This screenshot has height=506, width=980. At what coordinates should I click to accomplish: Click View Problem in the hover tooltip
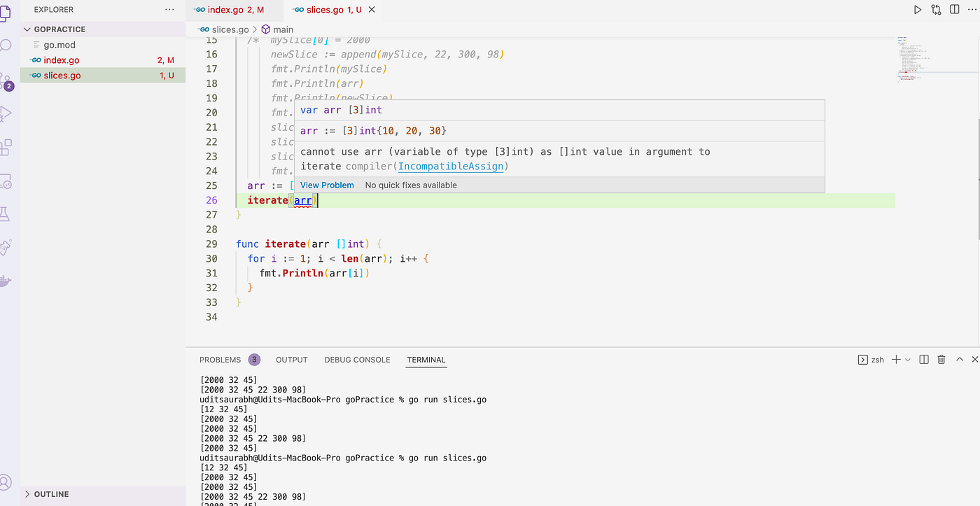tap(326, 184)
